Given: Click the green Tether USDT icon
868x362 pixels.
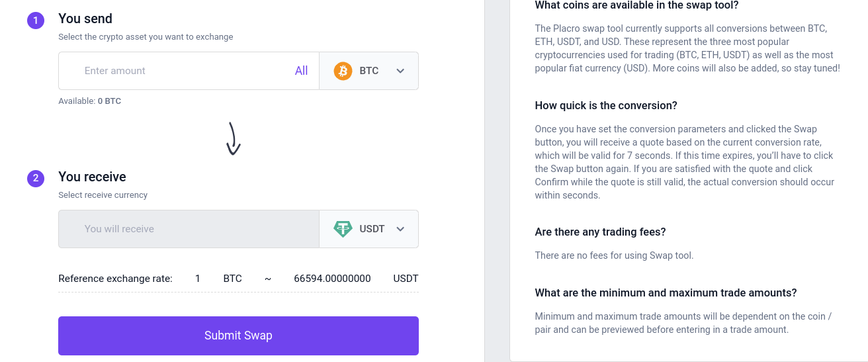Looking at the screenshot, I should (343, 229).
